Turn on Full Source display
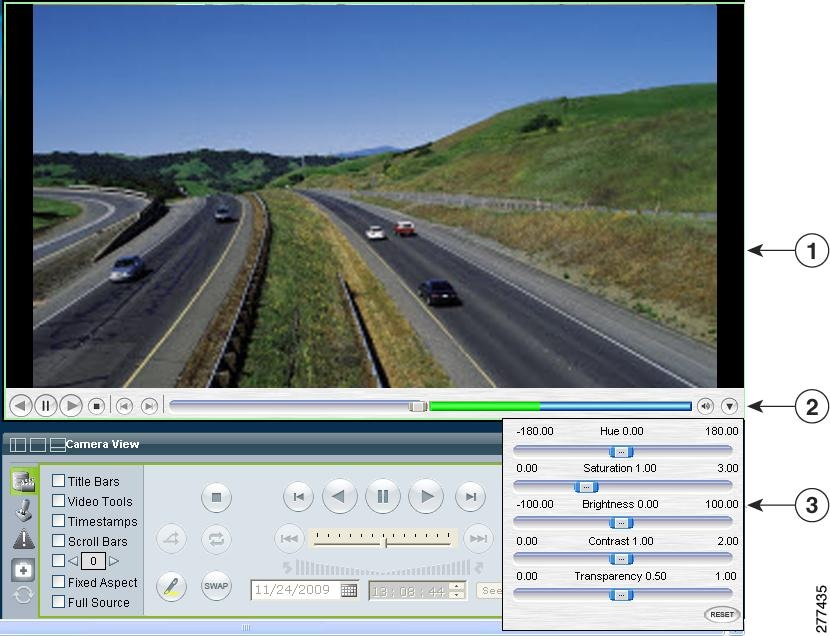This screenshot has width=830, height=636. pos(58,603)
